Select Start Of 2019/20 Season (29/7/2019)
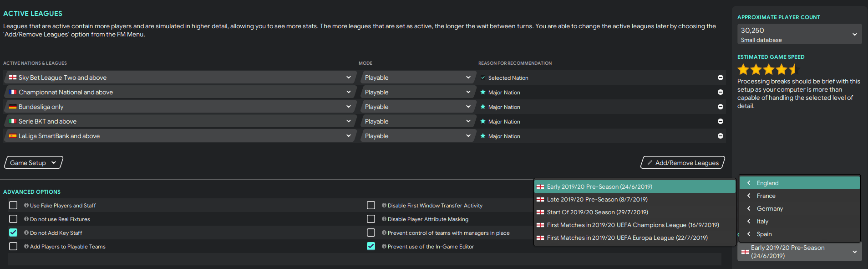868x269 pixels. [x=635, y=212]
